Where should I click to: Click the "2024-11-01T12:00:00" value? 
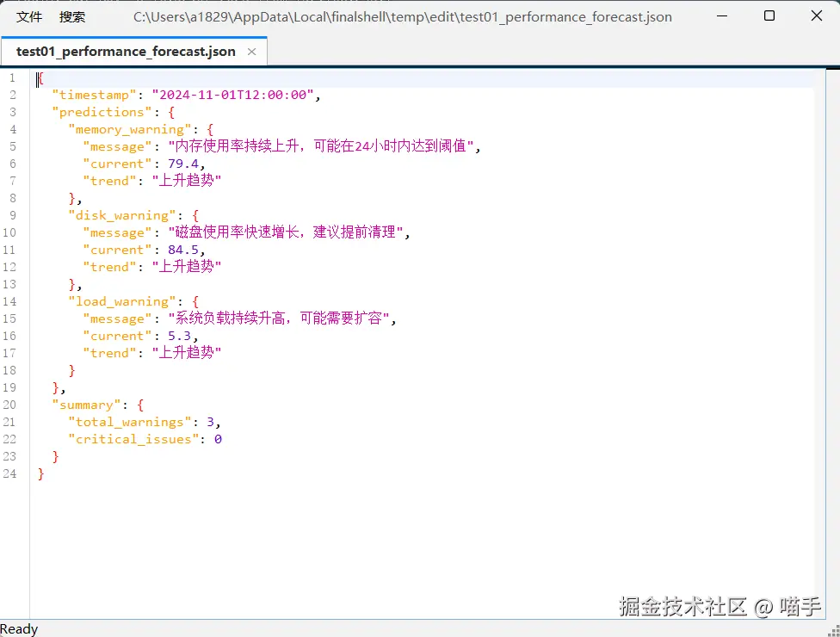[x=232, y=95]
